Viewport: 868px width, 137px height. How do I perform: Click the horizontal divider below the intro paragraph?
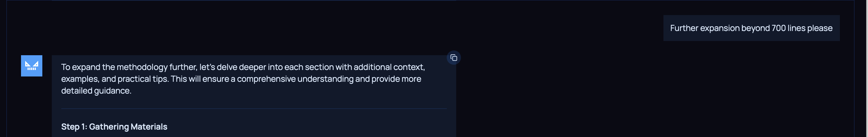(x=254, y=108)
